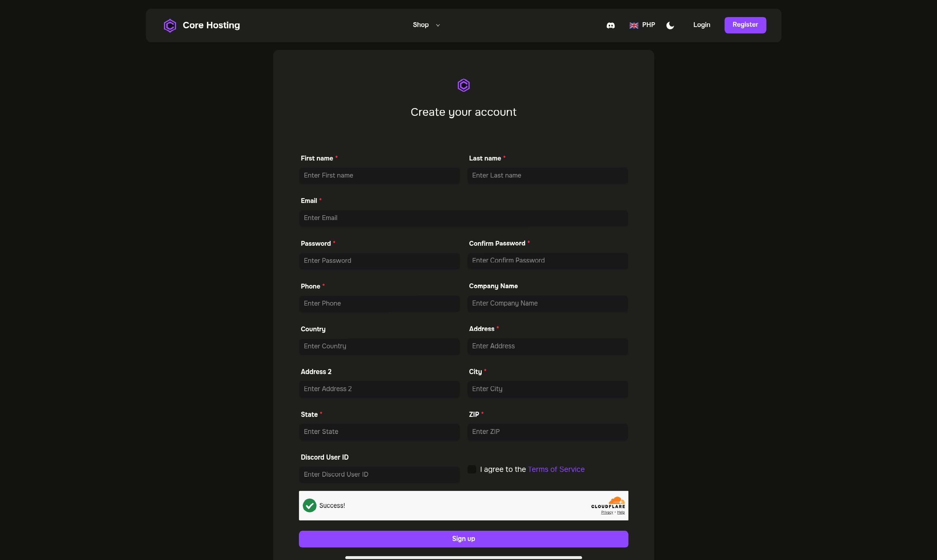The height and width of the screenshot is (560, 937).
Task: Click the 'Discord User ID' field label
Action: pos(324,457)
